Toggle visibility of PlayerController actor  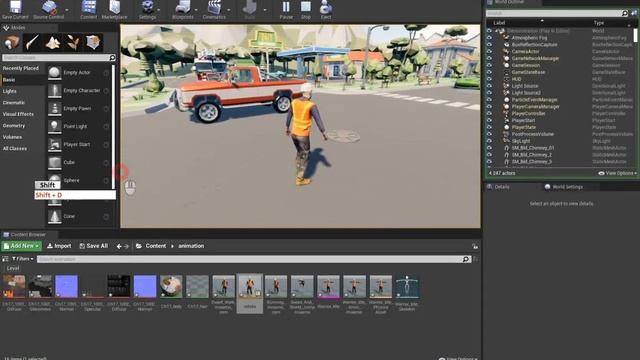tap(489, 113)
